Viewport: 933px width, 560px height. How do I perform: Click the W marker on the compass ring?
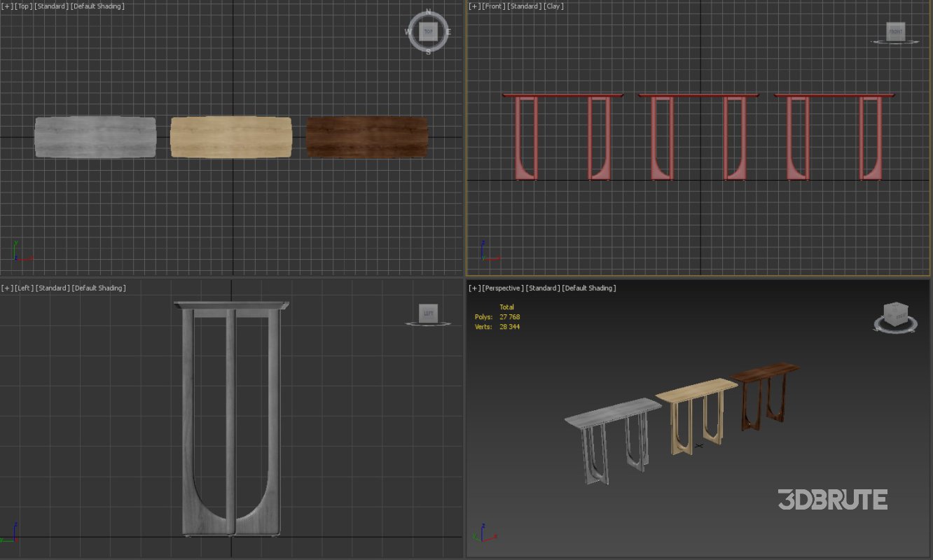click(x=408, y=31)
